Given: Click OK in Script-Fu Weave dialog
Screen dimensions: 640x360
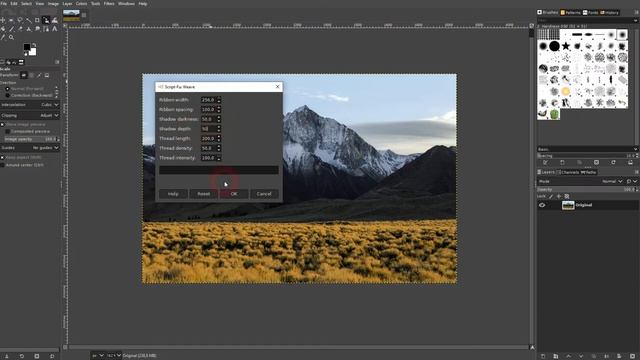Looking at the screenshot, I should [234, 194].
